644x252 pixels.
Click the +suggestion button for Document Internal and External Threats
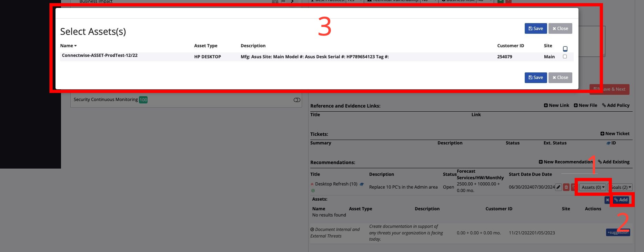tap(618, 233)
